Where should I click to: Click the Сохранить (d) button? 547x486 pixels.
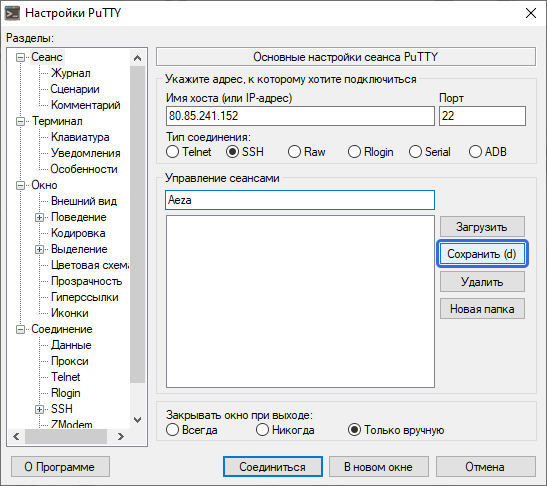point(482,254)
